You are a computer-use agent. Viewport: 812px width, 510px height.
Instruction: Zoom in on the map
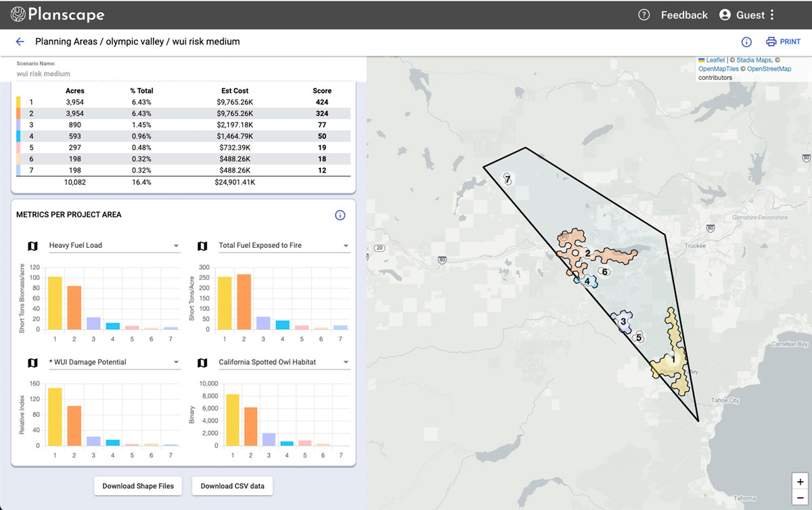[800, 482]
